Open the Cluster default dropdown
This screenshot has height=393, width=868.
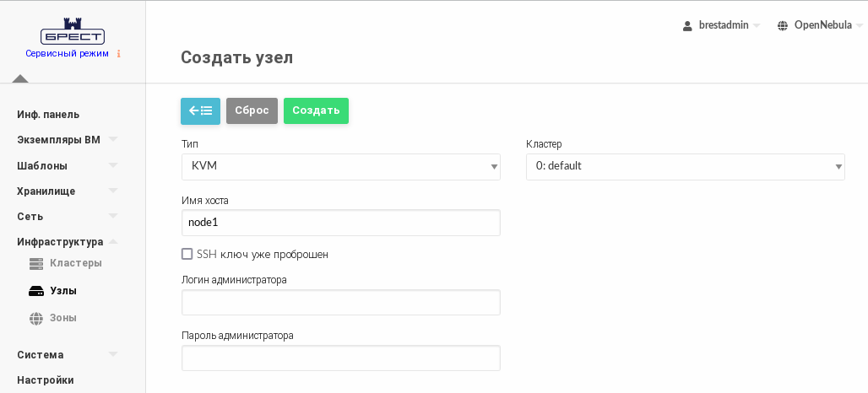[685, 166]
